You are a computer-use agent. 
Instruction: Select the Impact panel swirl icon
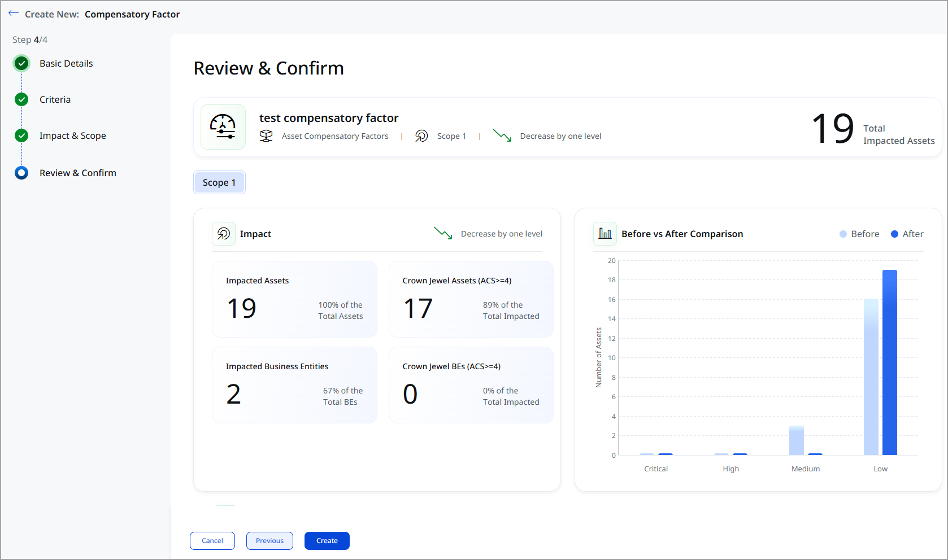pos(223,233)
